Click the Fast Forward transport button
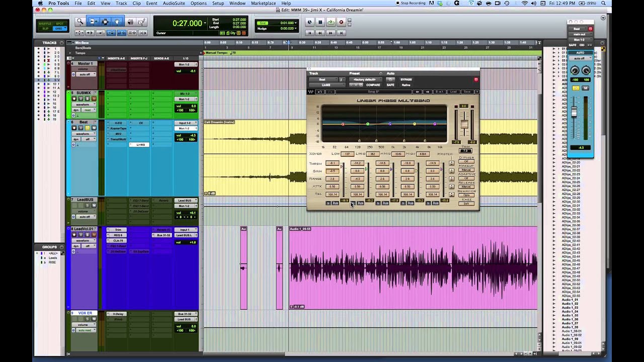 (331, 33)
